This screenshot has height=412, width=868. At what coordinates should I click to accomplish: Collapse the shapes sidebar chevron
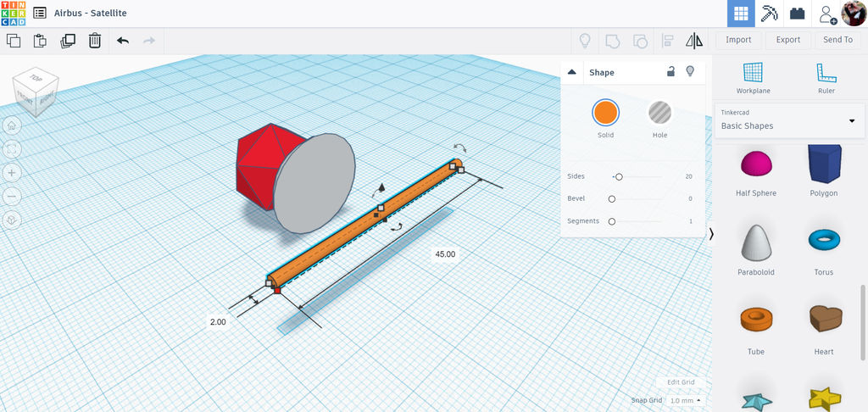coord(711,234)
